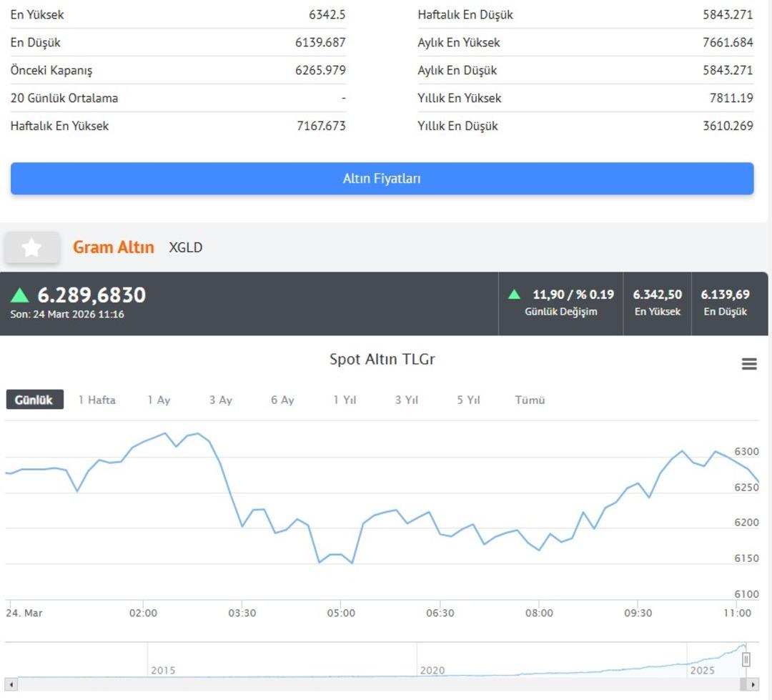Change chart range to 1 Yıl
The image size is (772, 700).
click(345, 400)
